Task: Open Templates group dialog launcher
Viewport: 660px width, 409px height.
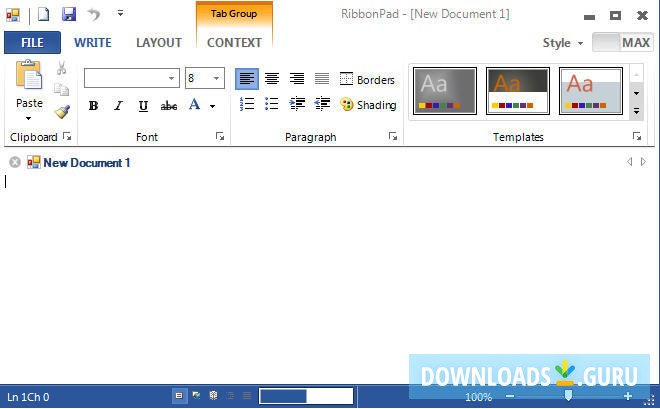Action: click(637, 136)
